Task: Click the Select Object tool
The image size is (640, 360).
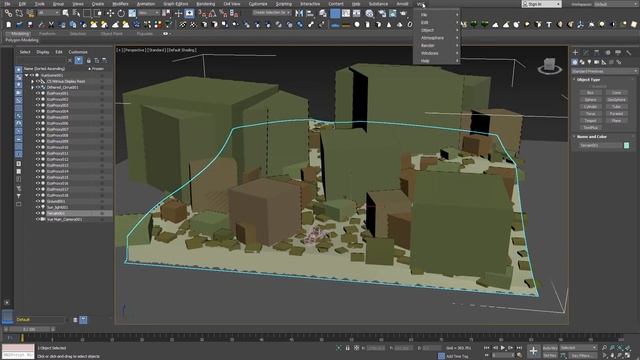Action: tap(66, 13)
